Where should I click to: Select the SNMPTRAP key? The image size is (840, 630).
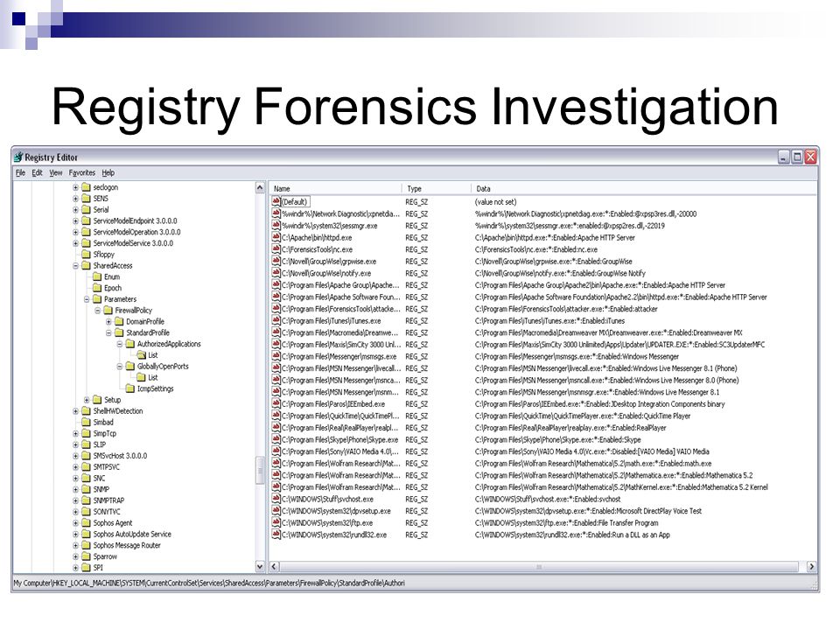click(x=108, y=500)
